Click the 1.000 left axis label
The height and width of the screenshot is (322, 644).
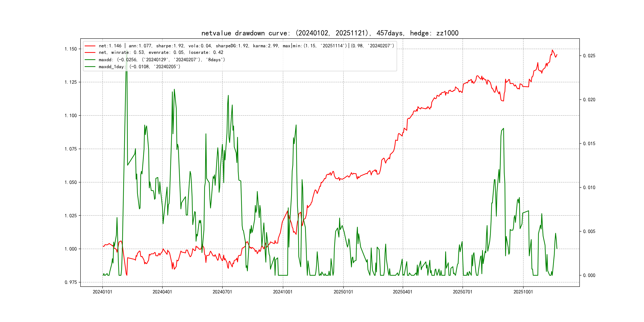pyautogui.click(x=71, y=249)
